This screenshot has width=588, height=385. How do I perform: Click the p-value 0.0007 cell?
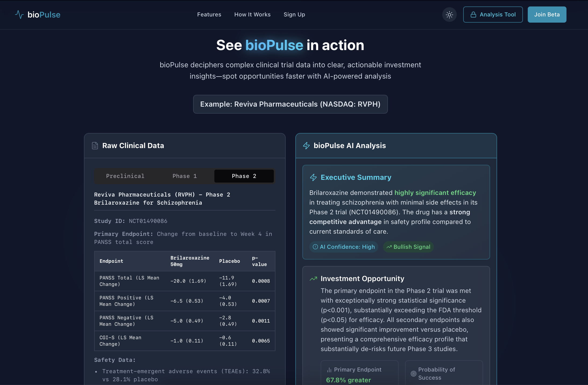click(x=261, y=301)
